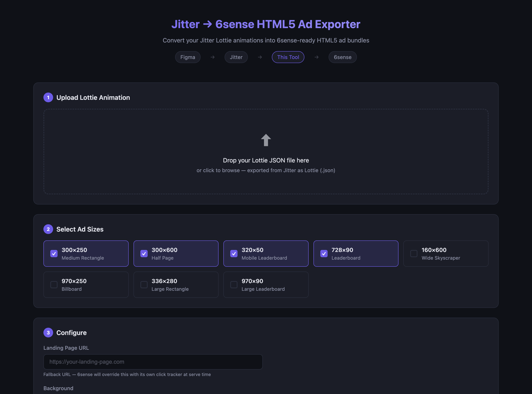532x394 pixels.
Task: Check the 160×600 Wide Skyscraper box
Action: (414, 253)
